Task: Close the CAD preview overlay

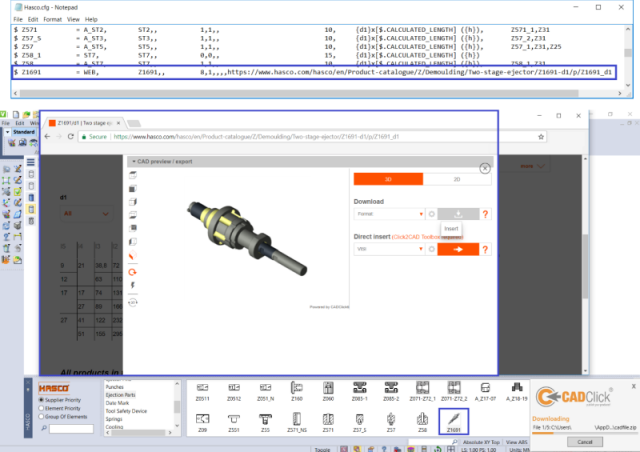Action: click(x=485, y=169)
